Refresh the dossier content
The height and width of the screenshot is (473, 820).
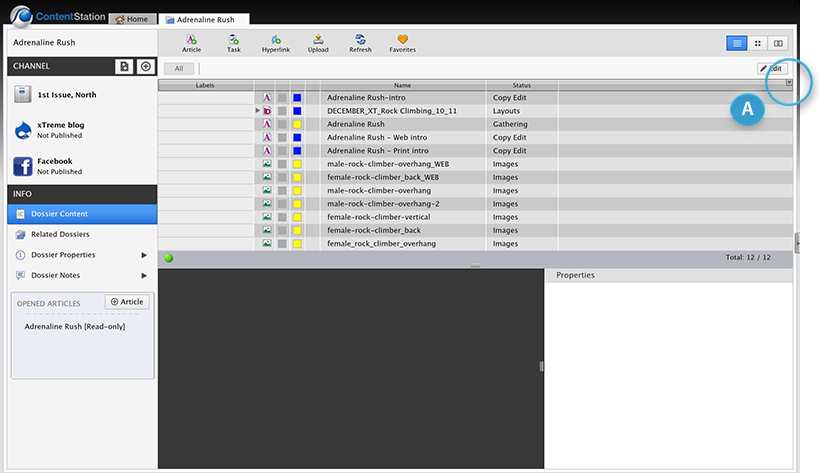pyautogui.click(x=360, y=42)
